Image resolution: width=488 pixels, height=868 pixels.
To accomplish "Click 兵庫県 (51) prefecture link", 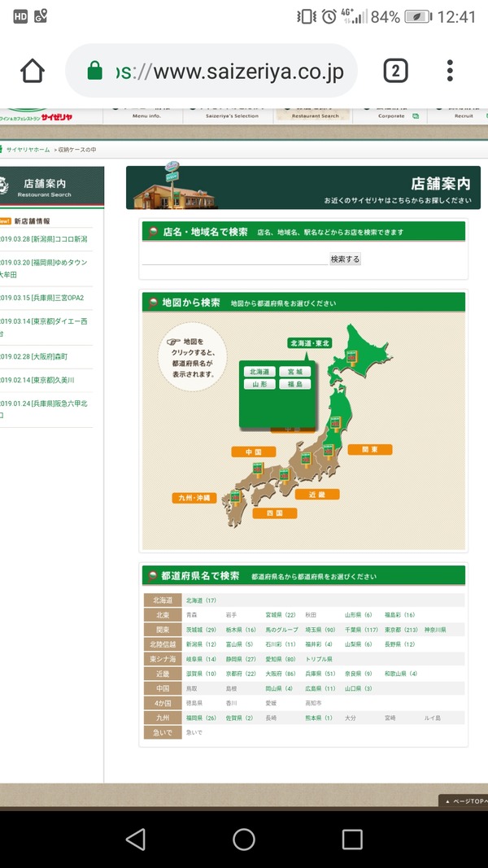I will point(320,674).
